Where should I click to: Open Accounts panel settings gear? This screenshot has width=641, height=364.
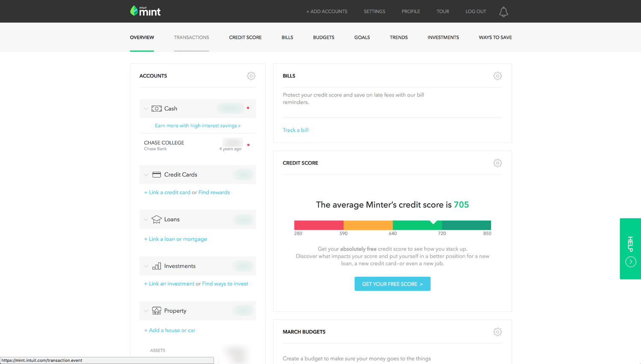tap(251, 76)
